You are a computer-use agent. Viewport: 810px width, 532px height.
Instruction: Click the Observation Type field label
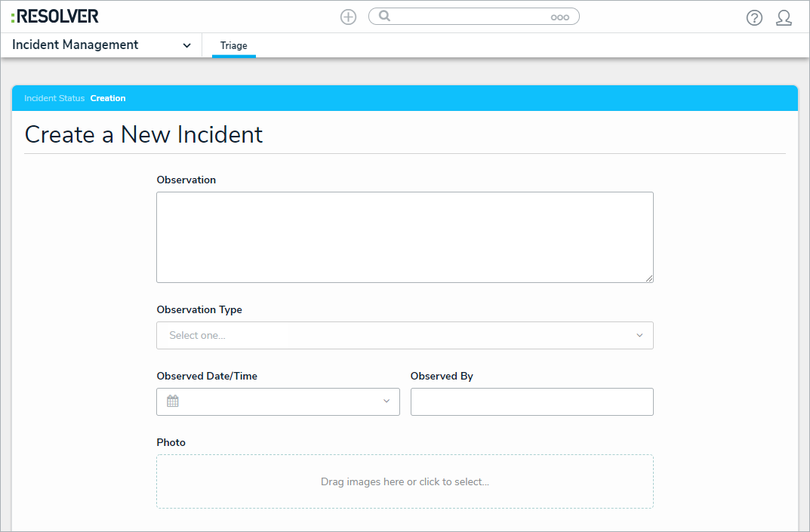(x=199, y=310)
